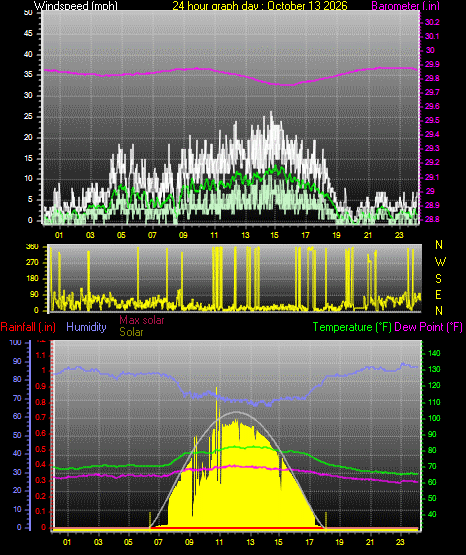The height and width of the screenshot is (555, 466).
Task: Click the Max solar legend label
Action: (142, 320)
